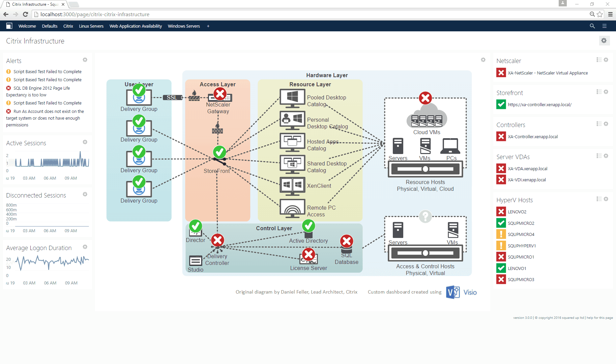Click the Active Directory healthy status icon
The height and width of the screenshot is (364, 616).
309,226
